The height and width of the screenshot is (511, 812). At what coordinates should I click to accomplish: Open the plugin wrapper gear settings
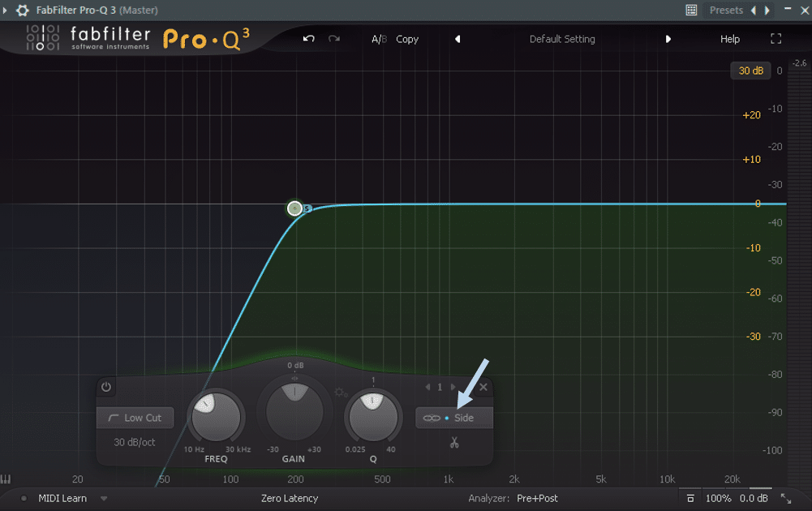click(x=22, y=10)
